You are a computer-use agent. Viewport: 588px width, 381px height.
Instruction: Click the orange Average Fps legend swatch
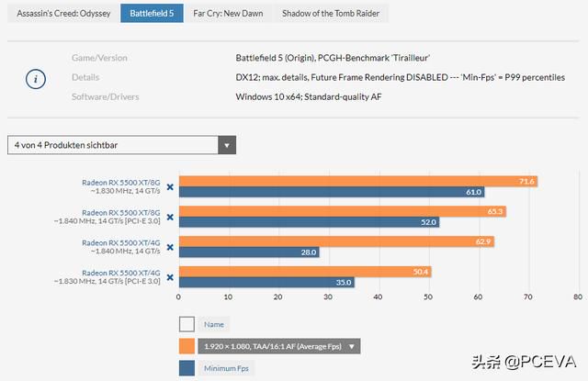click(187, 346)
